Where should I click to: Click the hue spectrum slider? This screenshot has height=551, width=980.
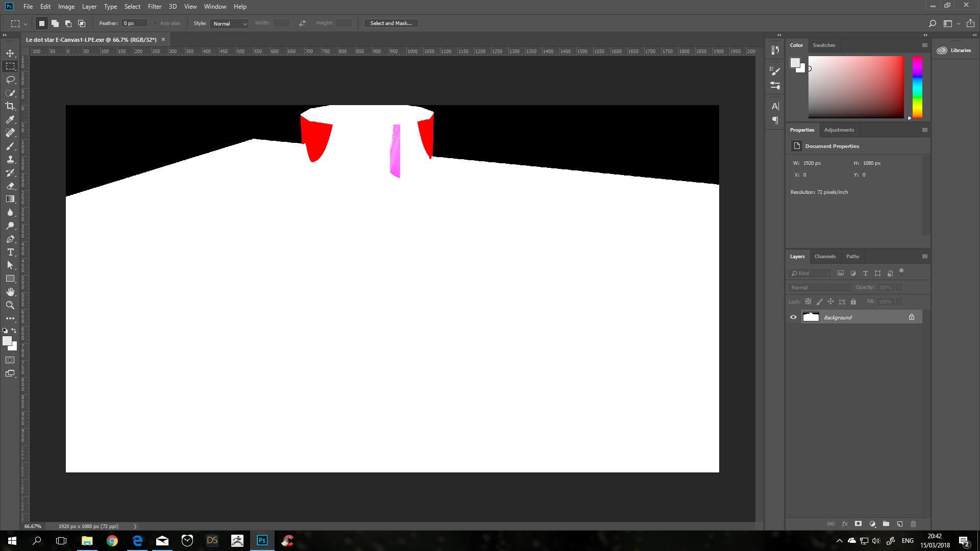tap(917, 87)
